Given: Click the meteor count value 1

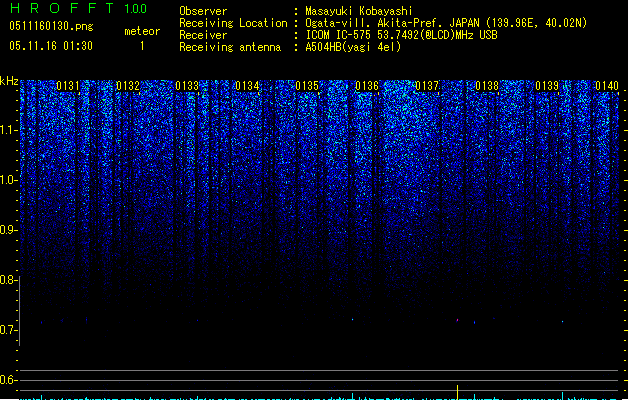Looking at the screenshot, I should [x=142, y=46].
